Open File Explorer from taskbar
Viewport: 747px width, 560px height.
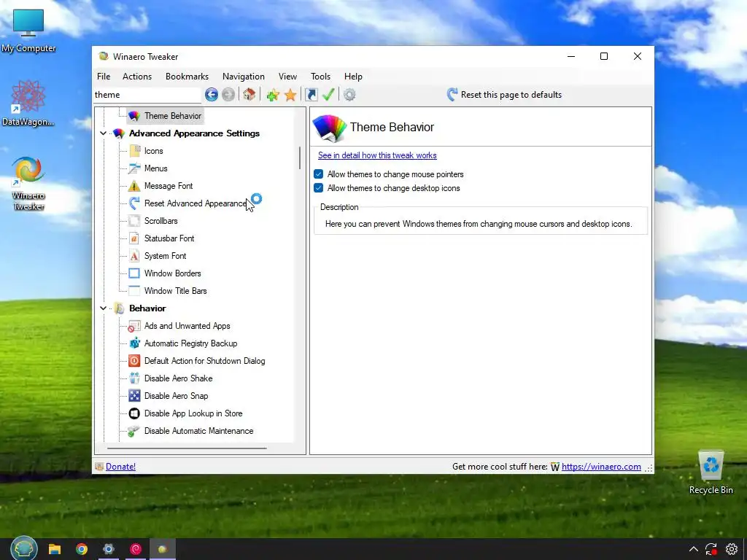[55, 549]
